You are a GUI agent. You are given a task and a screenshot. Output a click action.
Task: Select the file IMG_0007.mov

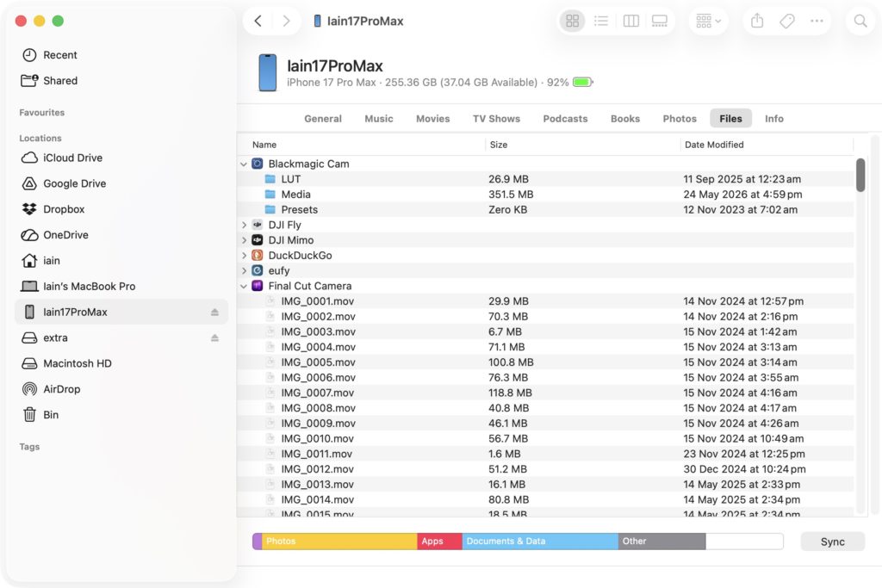tap(545, 393)
